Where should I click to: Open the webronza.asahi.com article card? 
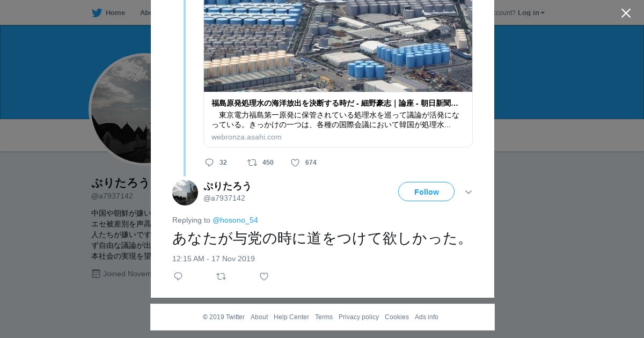coord(338,120)
